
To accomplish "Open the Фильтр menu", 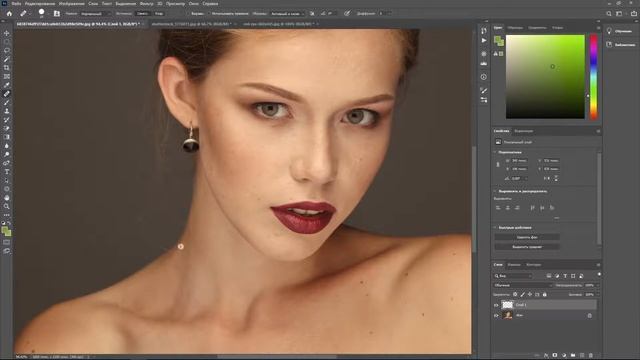I will click(147, 3).
